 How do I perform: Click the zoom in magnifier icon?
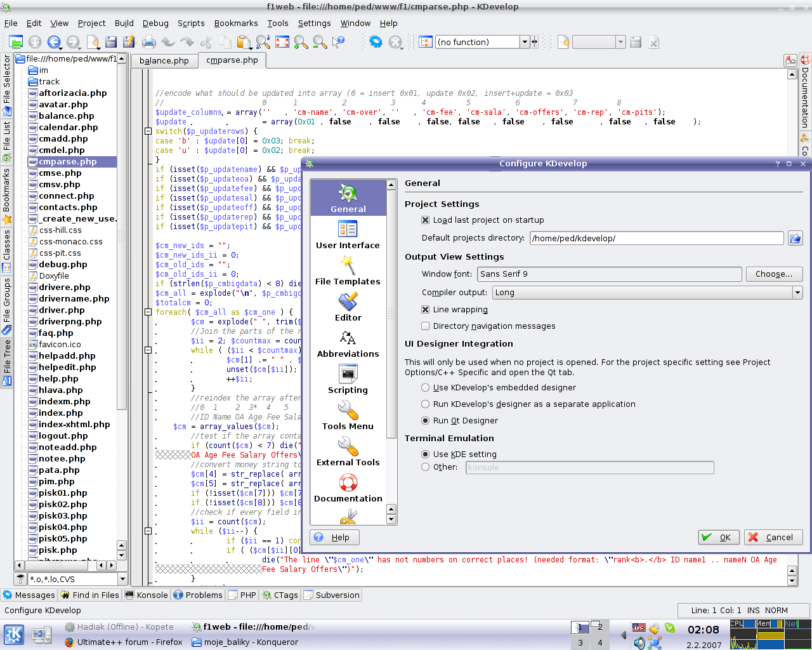coord(301,42)
